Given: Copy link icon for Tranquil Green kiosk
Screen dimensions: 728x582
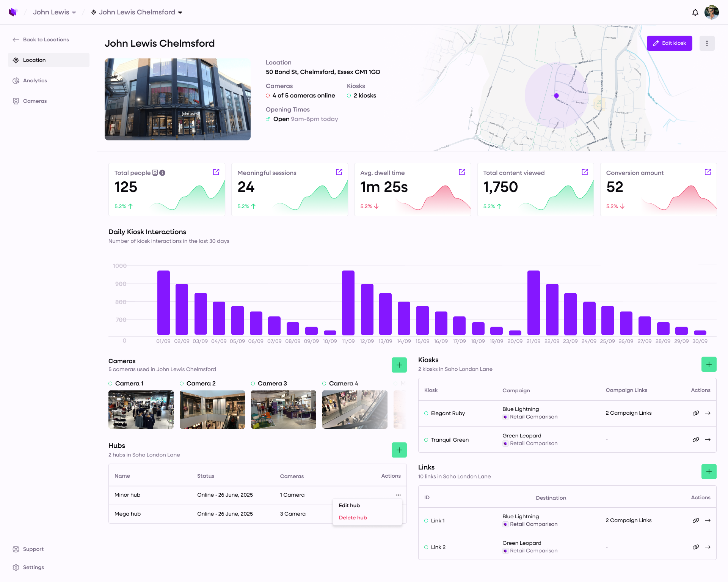Looking at the screenshot, I should click(696, 440).
